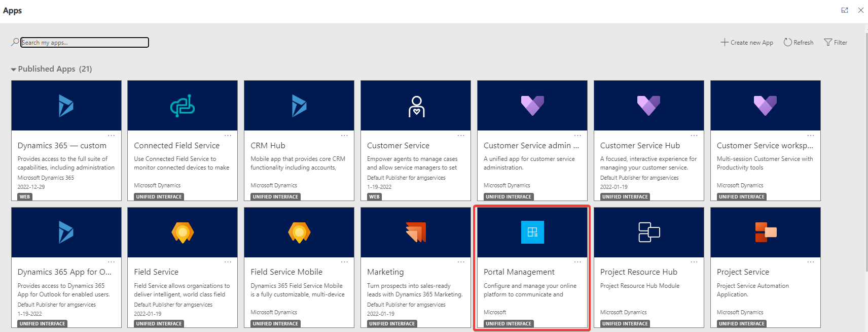
Task: Click the Microsoft publisher under Portal Management
Action: click(495, 312)
